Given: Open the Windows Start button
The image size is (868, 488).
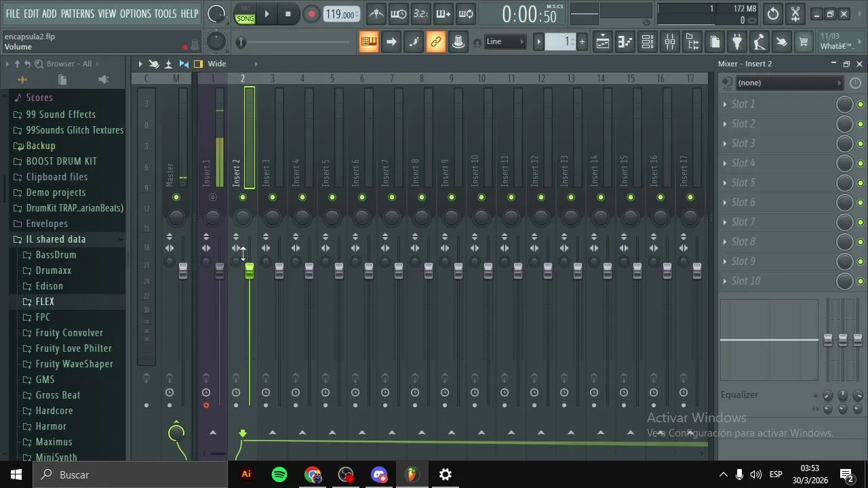Looking at the screenshot, I should click(x=16, y=474).
